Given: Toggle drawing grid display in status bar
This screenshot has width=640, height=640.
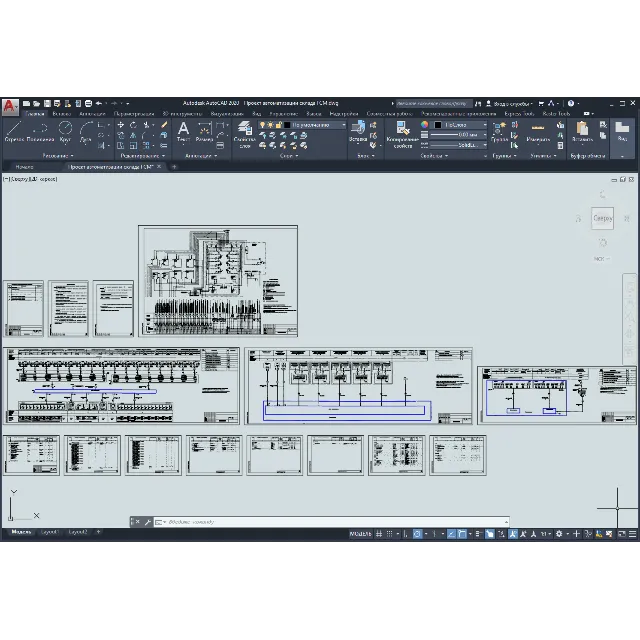Looking at the screenshot, I should pos(379,533).
